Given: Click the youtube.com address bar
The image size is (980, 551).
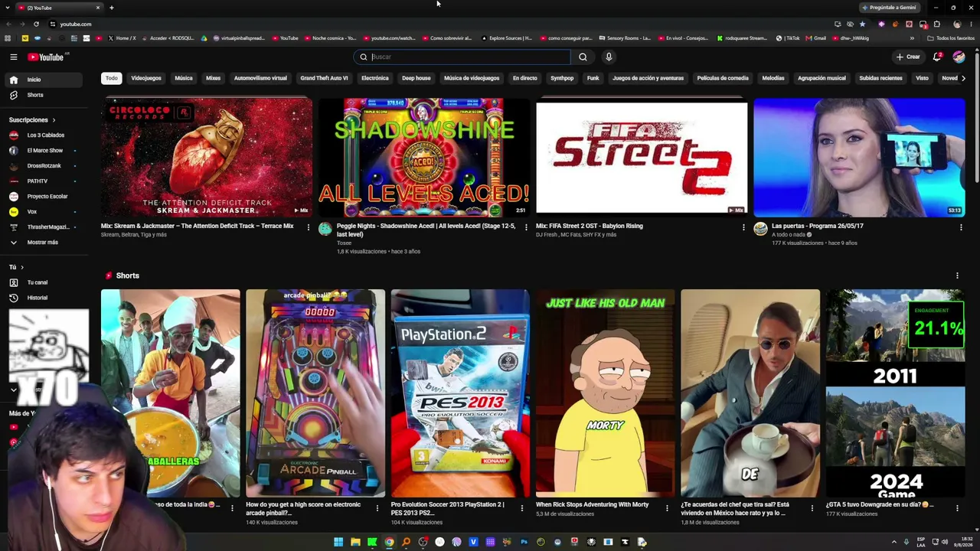Looking at the screenshot, I should (444, 24).
